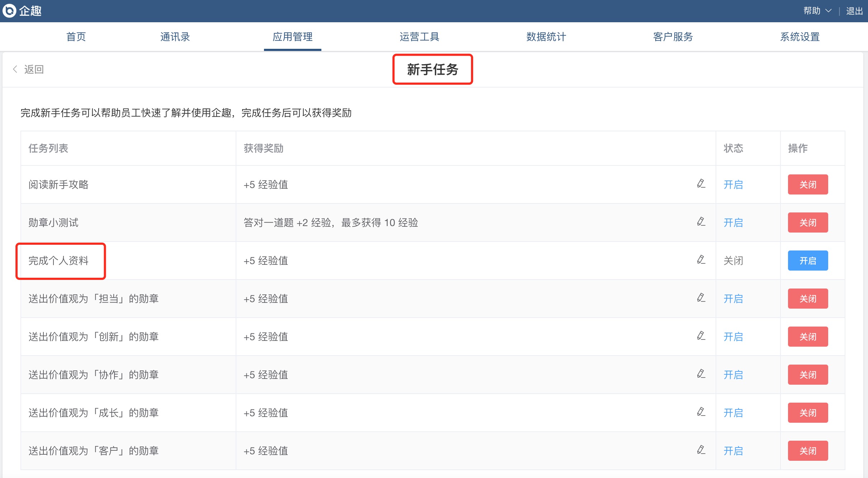Open the 运营工具 tab
Screen dimensions: 868x478
coord(419,37)
